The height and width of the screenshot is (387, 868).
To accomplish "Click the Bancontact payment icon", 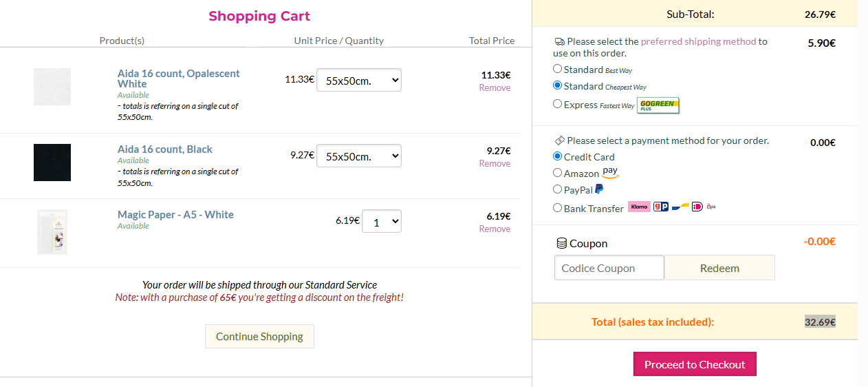I will (680, 207).
